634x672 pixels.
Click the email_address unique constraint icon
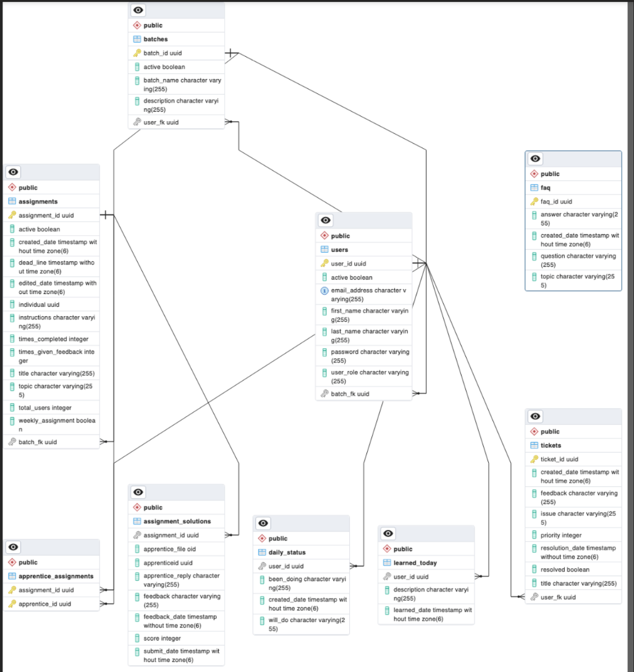point(324,291)
